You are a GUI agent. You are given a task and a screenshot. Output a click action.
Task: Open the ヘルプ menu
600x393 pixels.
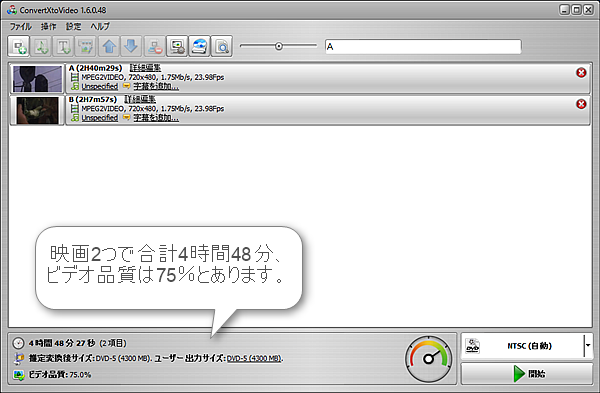pyautogui.click(x=100, y=26)
